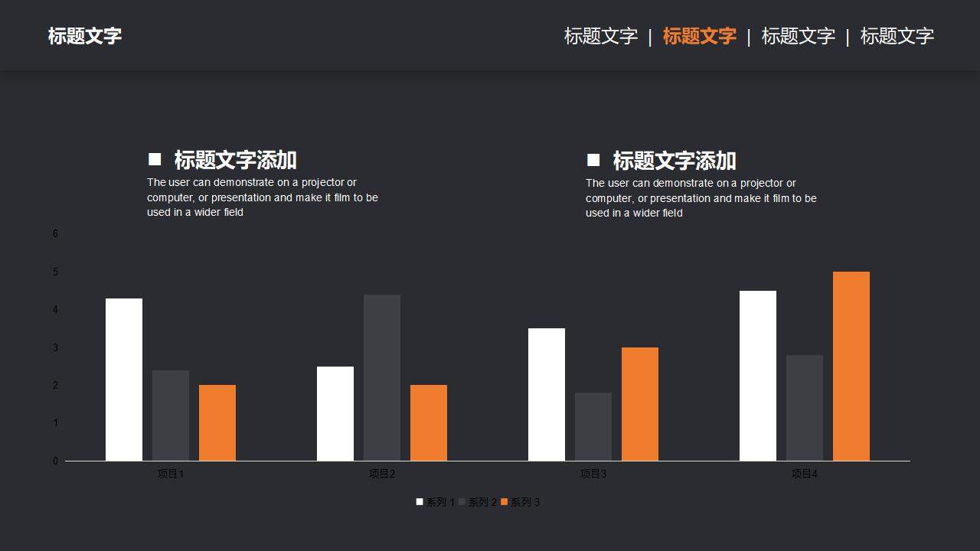The image size is (980, 551).
Task: Click the white square bullet beside left heading
Action: tap(155, 159)
